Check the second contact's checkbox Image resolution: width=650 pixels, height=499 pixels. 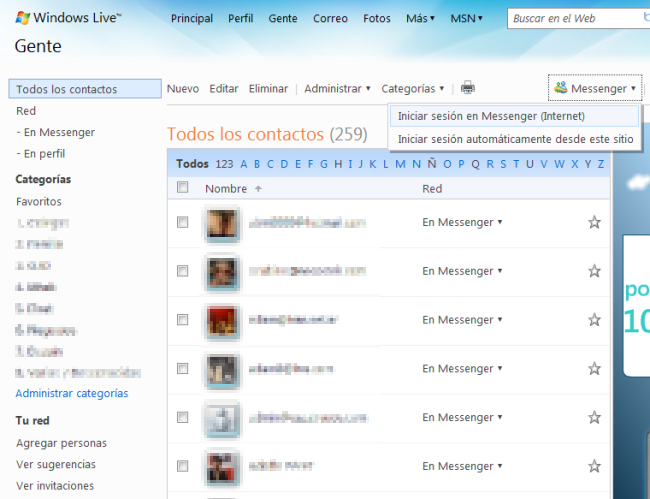tap(182, 271)
